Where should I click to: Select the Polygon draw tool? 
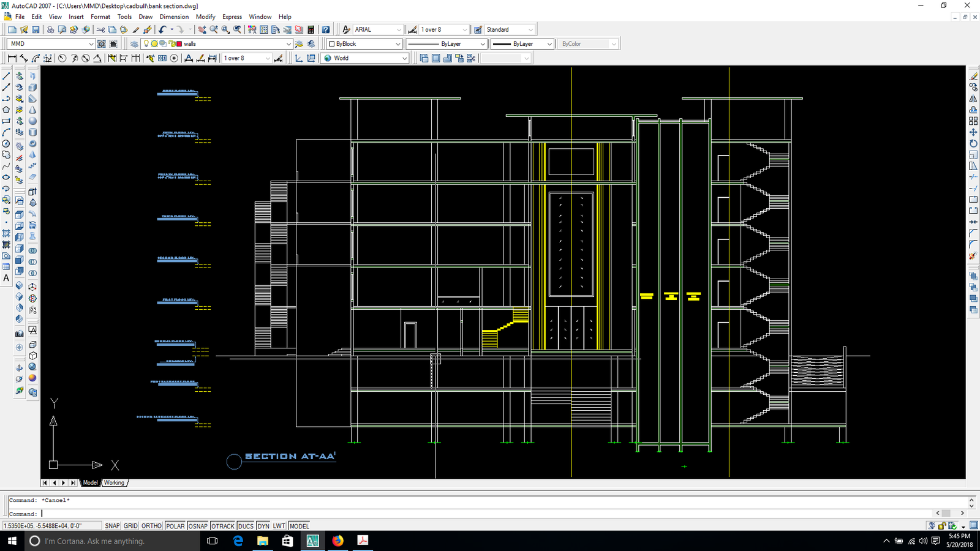pyautogui.click(x=6, y=110)
